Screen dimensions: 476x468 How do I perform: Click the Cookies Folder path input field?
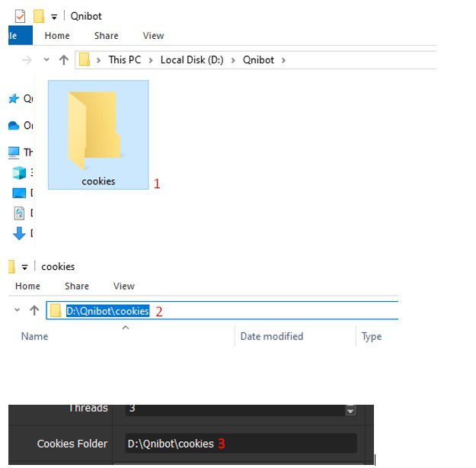pos(240,444)
